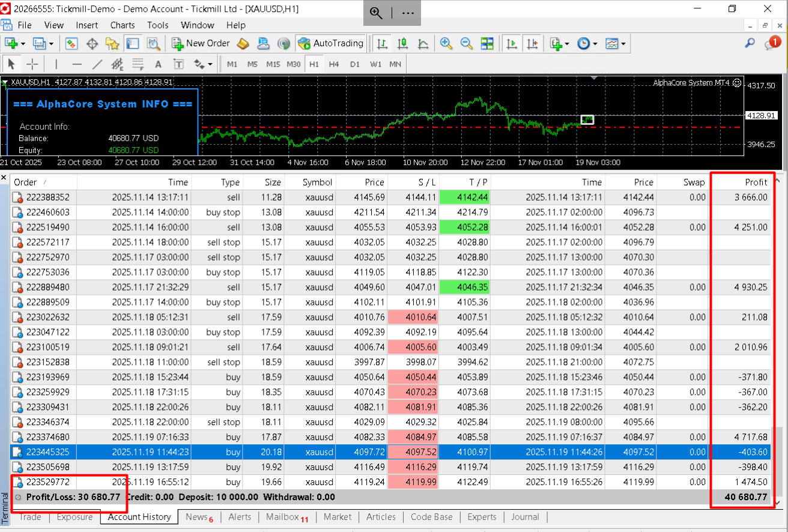Select the Fibonacci retracement tool
This screenshot has width=788, height=532.
click(138, 64)
